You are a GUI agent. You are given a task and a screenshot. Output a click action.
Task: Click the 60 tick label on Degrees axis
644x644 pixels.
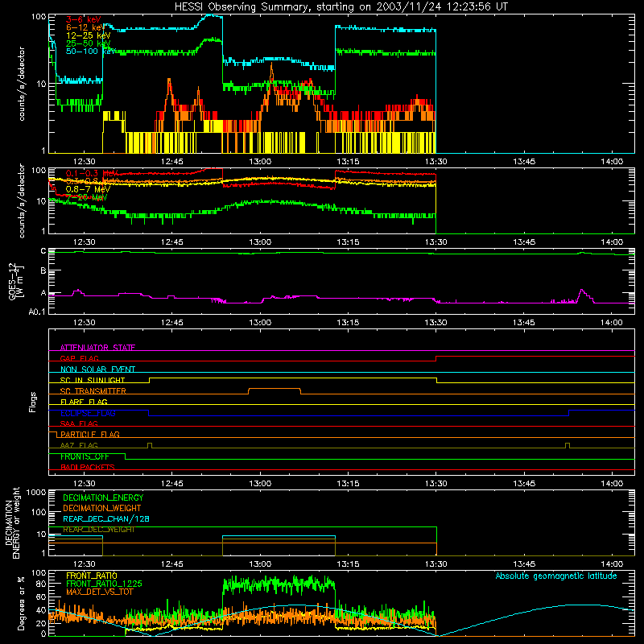(41, 597)
